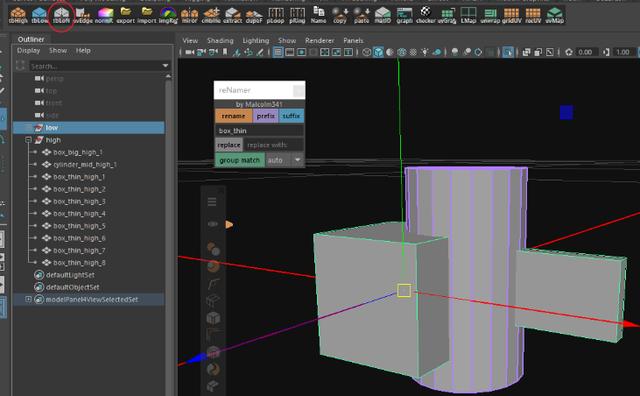This screenshot has height=396, width=640.
Task: Click the pLoop shelf icon
Action: coord(276,15)
